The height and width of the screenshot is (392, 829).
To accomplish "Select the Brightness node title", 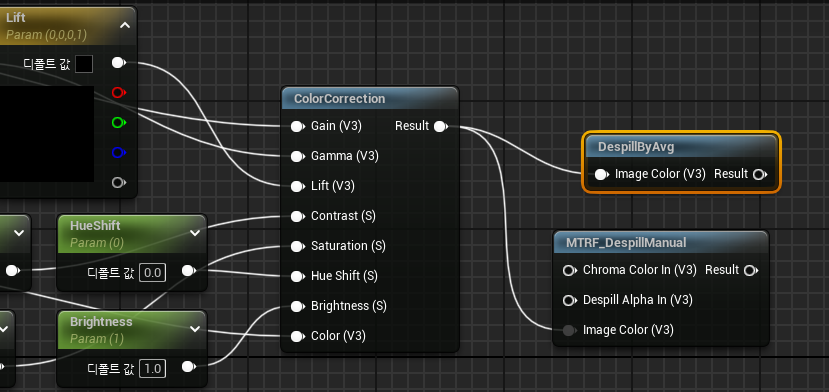I will 101,322.
